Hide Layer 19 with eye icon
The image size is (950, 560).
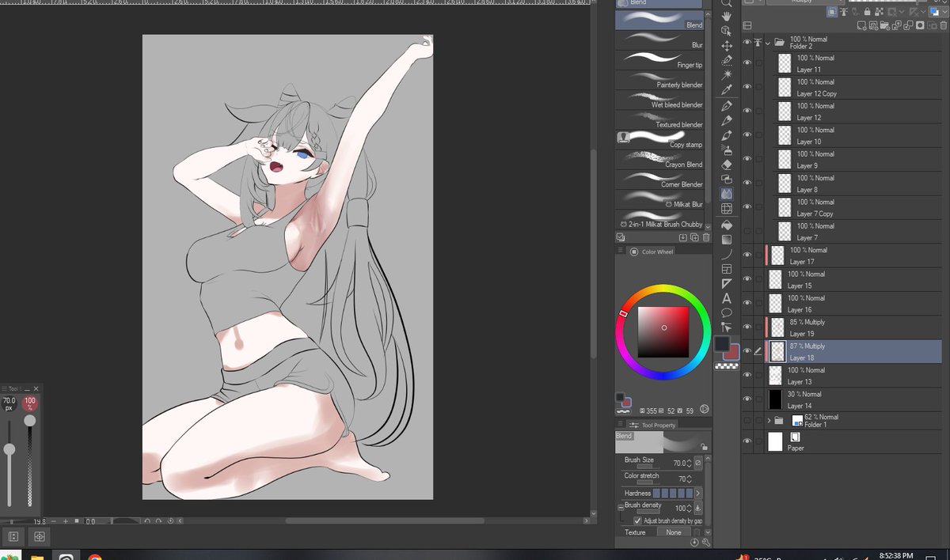coord(747,327)
